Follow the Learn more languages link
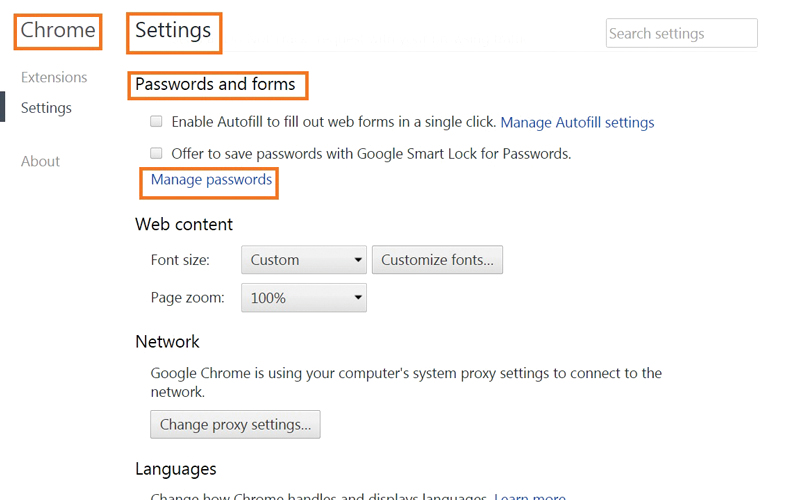The width and height of the screenshot is (800, 500). [x=529, y=496]
